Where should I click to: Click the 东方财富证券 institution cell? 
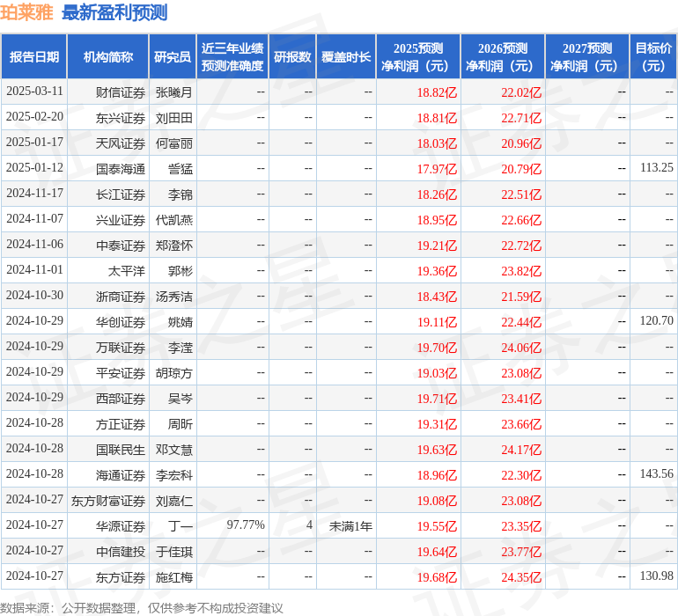pyautogui.click(x=108, y=501)
